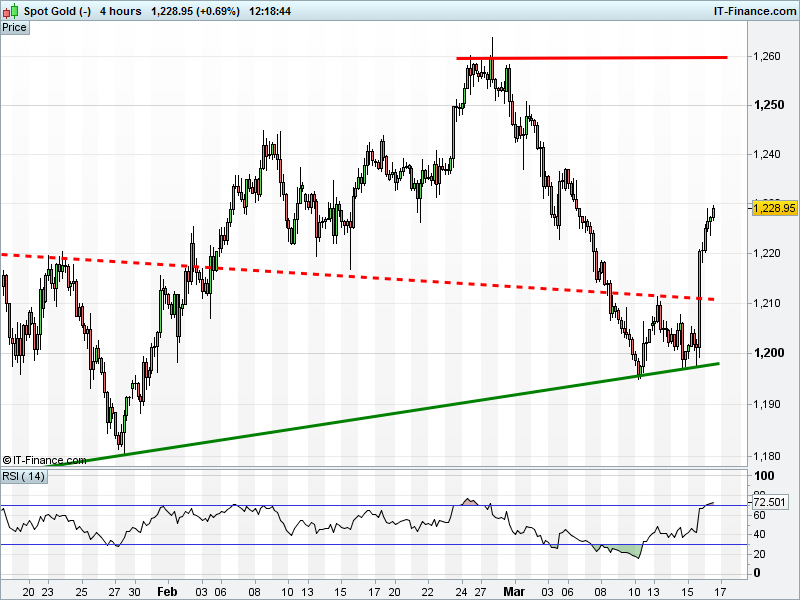Click the 1,240 price axis label

click(x=767, y=154)
